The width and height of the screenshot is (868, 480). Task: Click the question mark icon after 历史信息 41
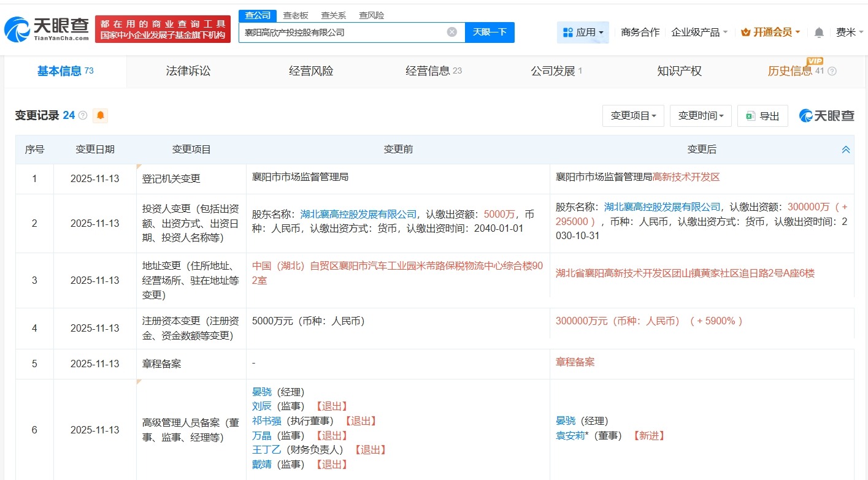point(831,70)
